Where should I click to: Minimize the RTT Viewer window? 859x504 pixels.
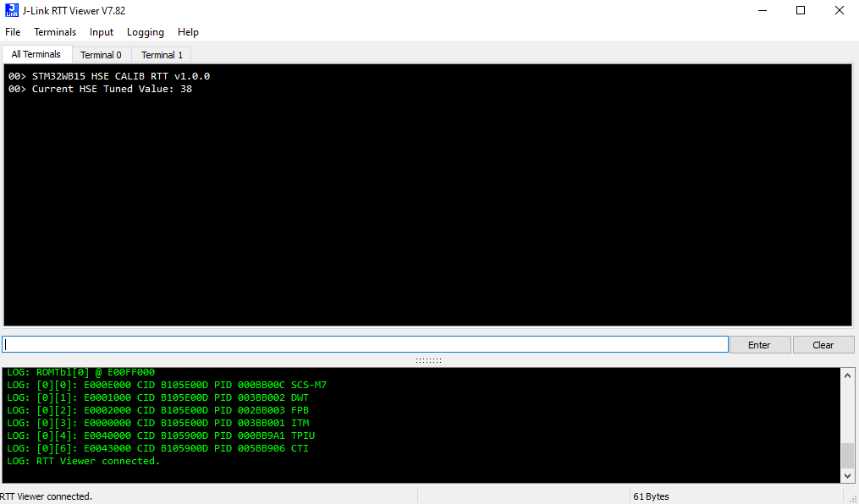[762, 10]
